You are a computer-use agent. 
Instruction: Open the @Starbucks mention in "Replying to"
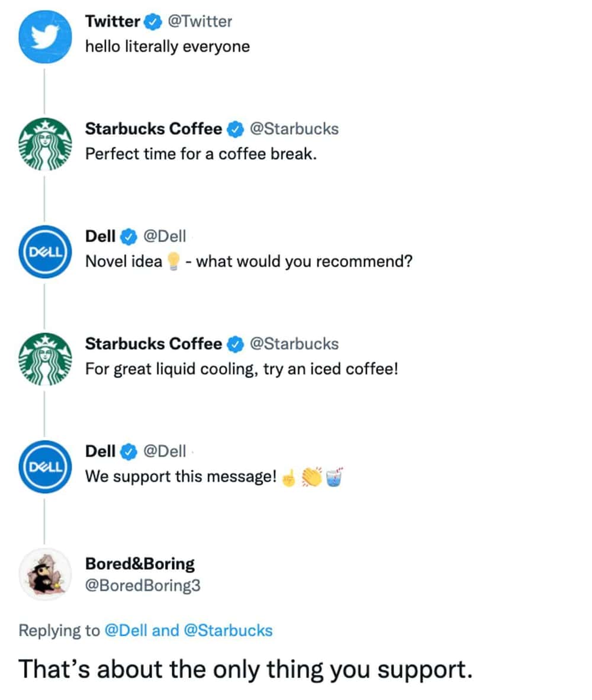(229, 631)
